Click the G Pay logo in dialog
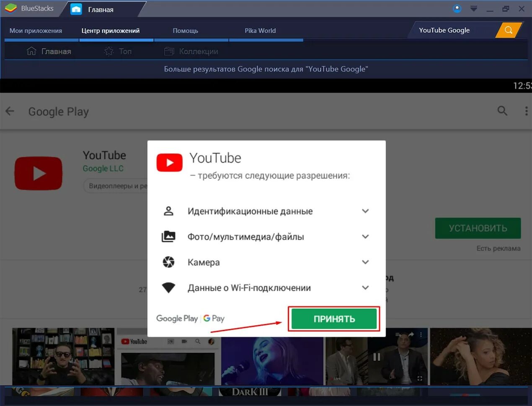 click(214, 319)
